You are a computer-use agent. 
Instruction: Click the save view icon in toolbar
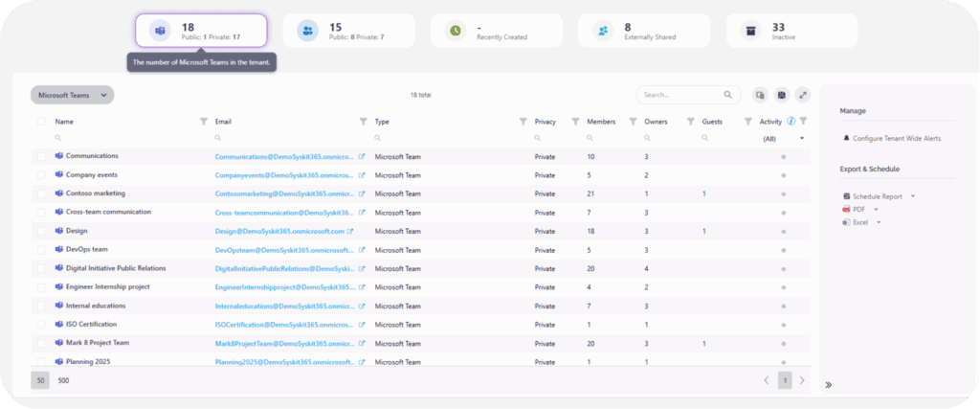pyautogui.click(x=781, y=95)
